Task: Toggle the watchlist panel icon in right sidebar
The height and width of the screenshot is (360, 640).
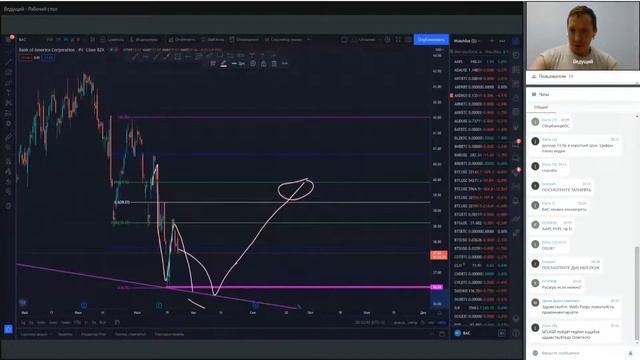Action: point(516,41)
